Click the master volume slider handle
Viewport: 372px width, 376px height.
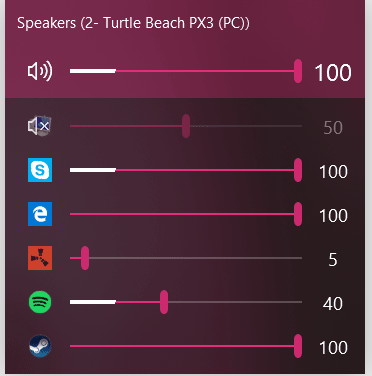298,71
